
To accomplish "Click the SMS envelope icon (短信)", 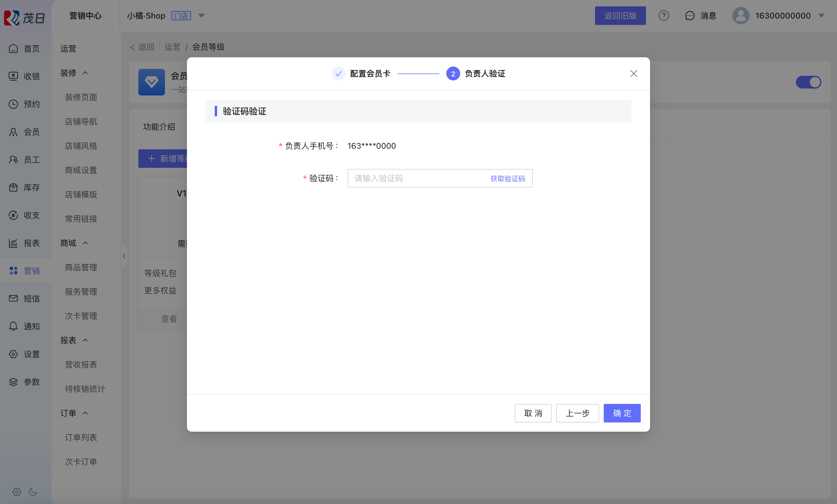I will pos(13,298).
